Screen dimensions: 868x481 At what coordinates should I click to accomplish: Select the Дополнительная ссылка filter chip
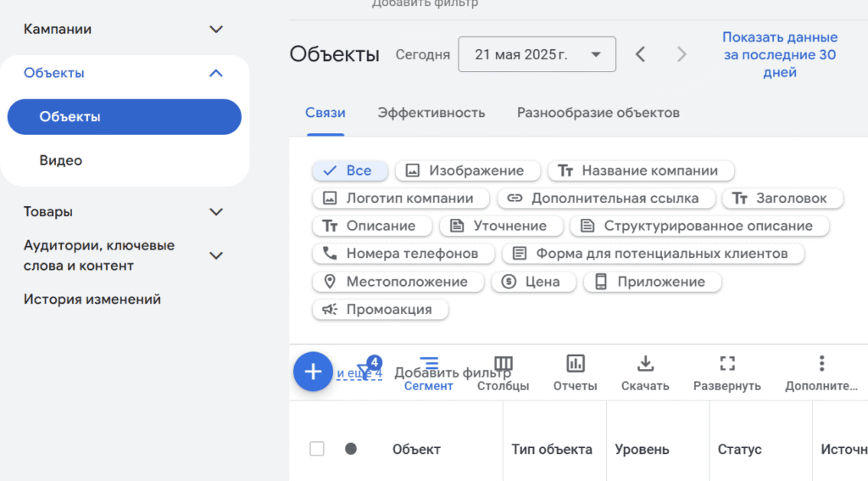pyautogui.click(x=606, y=199)
